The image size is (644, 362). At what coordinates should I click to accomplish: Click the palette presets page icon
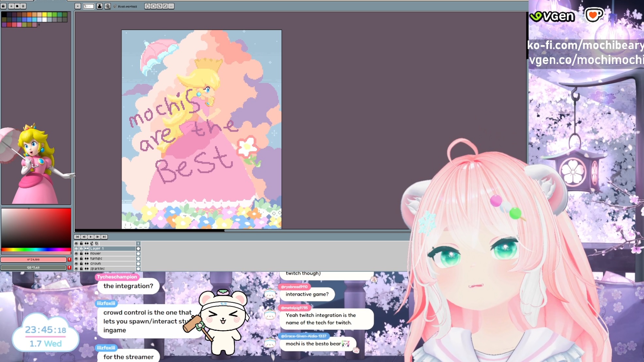[x=17, y=6]
